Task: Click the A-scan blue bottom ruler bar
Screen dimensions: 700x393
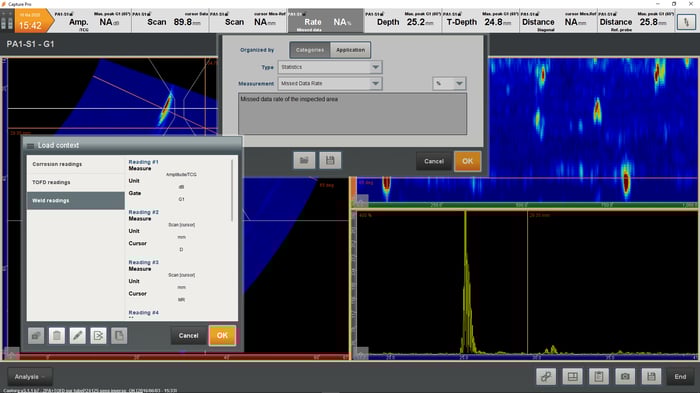Action: (527, 357)
